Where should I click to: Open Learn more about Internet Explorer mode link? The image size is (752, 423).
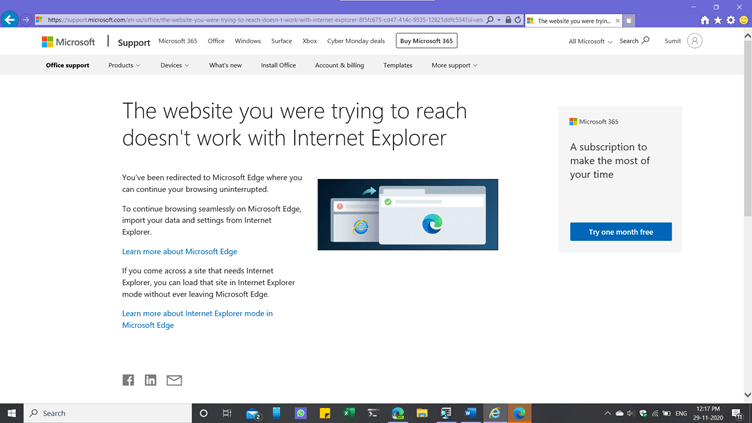[x=197, y=319]
